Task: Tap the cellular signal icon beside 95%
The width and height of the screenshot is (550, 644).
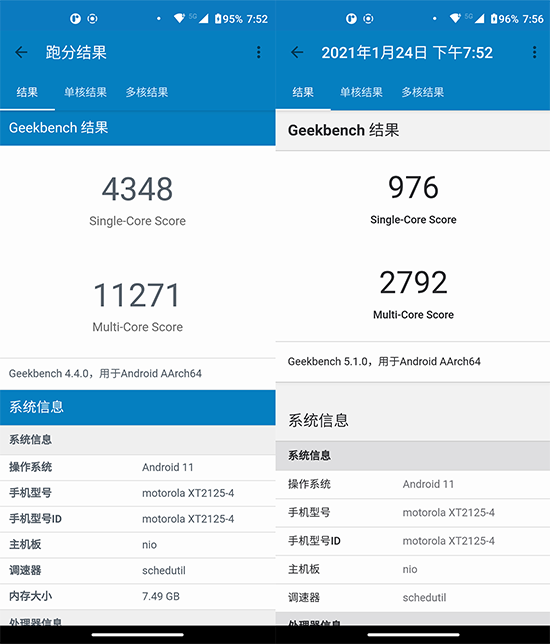Action: click(203, 18)
